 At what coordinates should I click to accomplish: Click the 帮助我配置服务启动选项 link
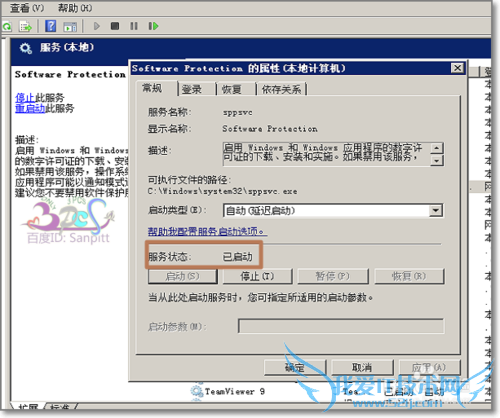(x=207, y=231)
